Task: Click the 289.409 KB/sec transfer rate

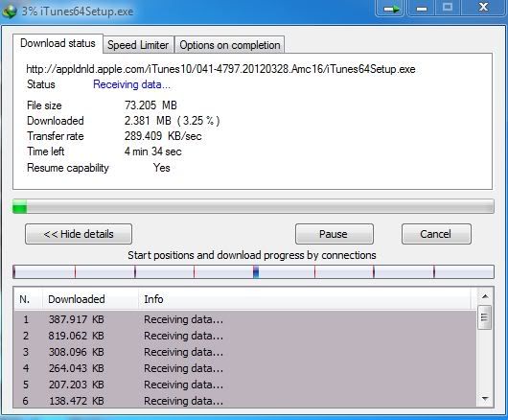Action: pos(163,136)
